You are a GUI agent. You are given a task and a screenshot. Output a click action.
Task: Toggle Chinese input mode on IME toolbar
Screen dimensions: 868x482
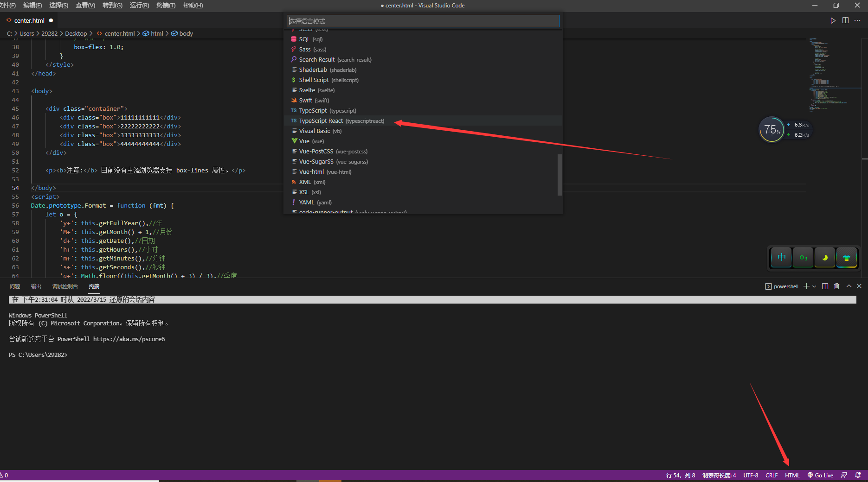point(782,258)
